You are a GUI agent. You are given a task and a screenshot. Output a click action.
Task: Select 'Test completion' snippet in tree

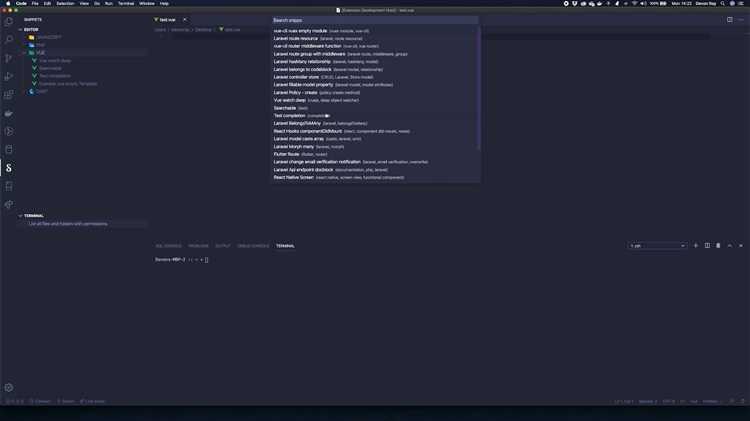[x=55, y=76]
